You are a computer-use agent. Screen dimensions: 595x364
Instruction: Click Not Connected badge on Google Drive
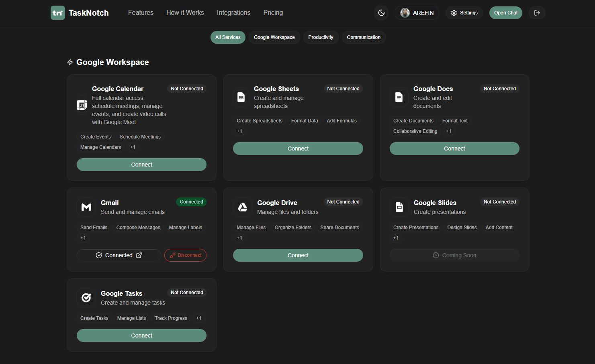(x=344, y=202)
